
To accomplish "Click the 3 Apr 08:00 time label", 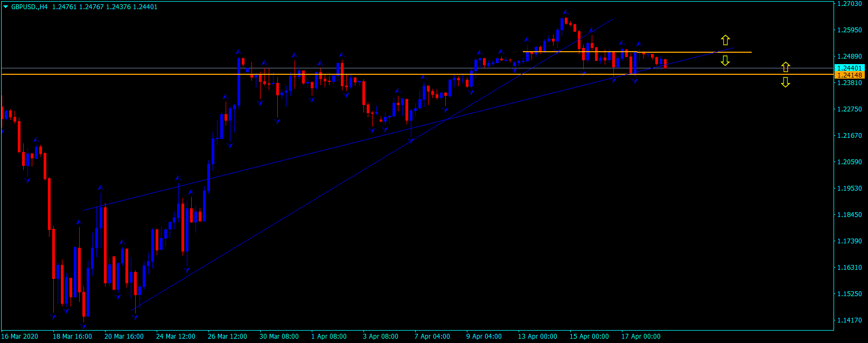I will click(381, 337).
